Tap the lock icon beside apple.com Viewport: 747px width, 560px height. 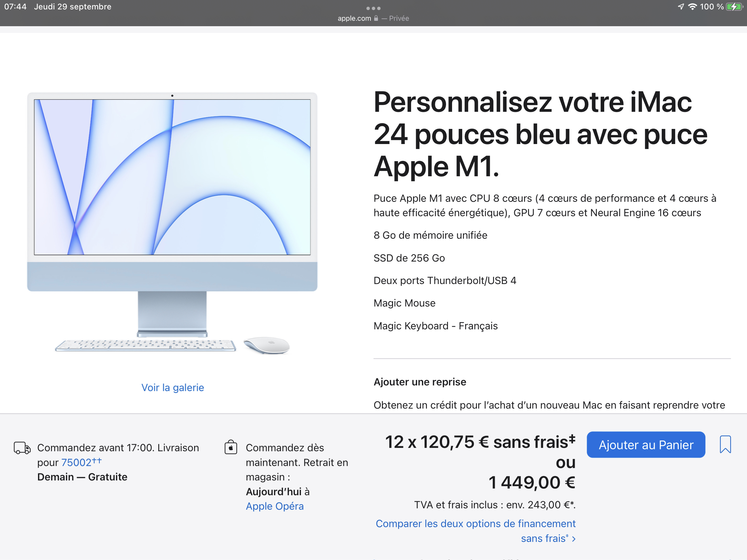coord(376,18)
